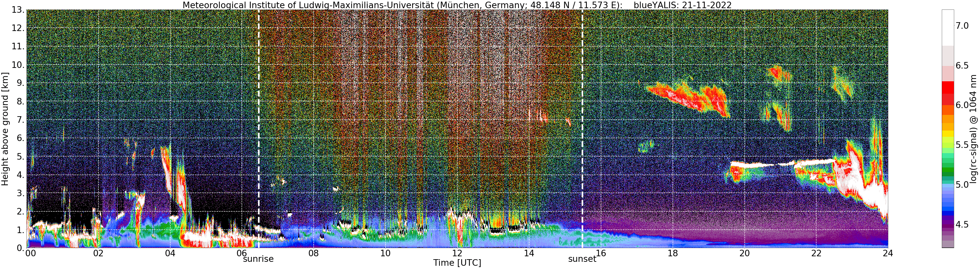
Task: Click the '20' time tick label
Action: click(x=745, y=253)
